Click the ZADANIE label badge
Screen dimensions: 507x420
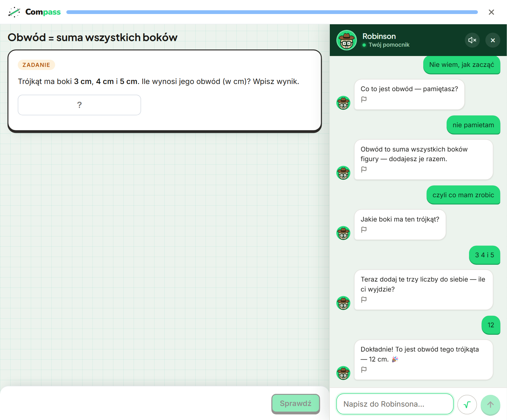pos(36,65)
